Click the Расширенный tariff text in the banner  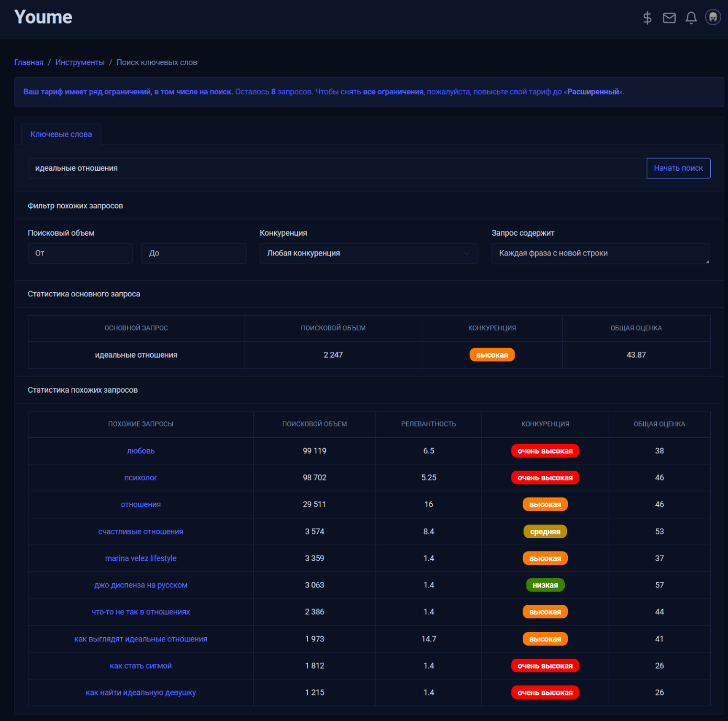[x=593, y=92]
